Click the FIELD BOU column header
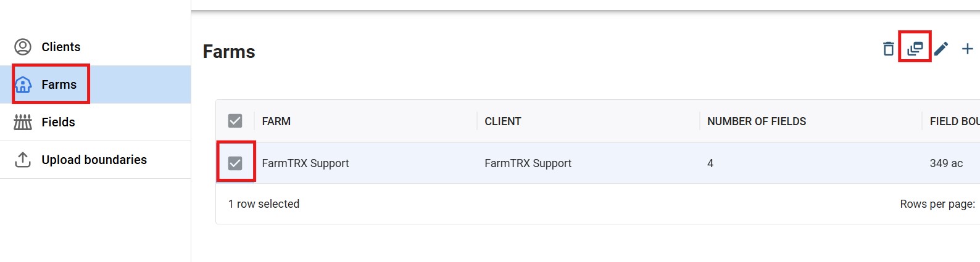 click(x=955, y=121)
